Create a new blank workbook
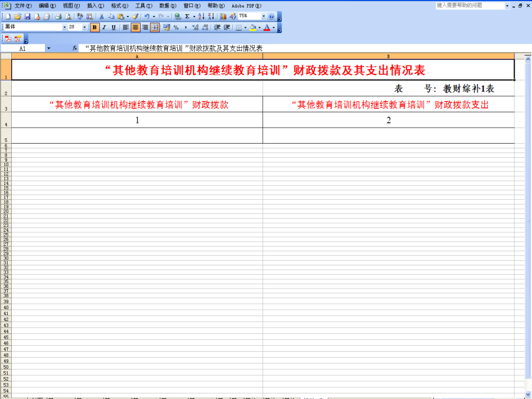 pos(8,17)
